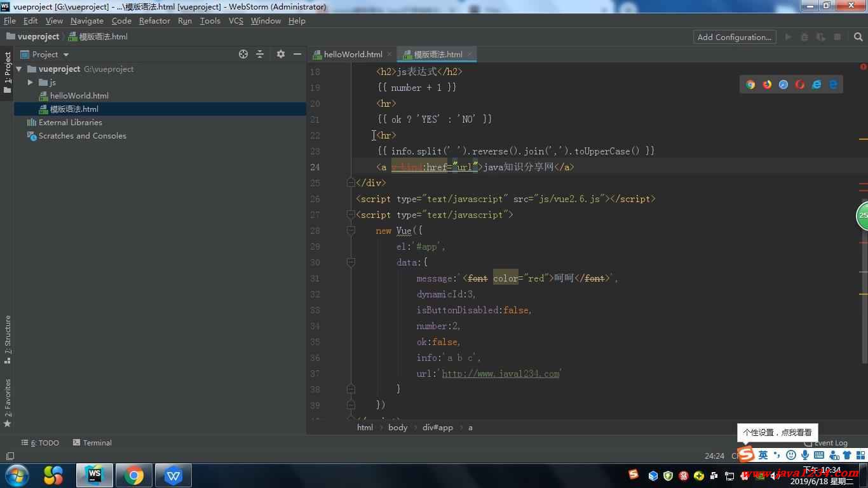Hide the Project tool window

pyautogui.click(x=297, y=55)
